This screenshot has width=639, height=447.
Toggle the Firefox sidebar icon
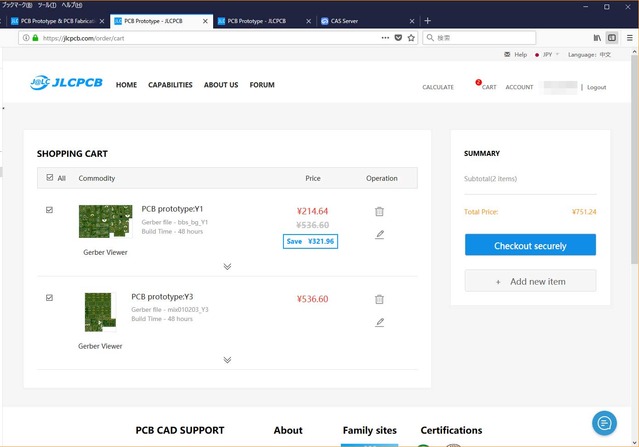[x=612, y=38]
